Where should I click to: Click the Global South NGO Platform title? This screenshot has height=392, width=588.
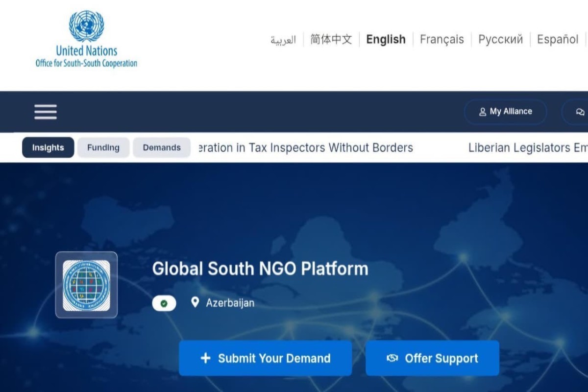coord(260,269)
